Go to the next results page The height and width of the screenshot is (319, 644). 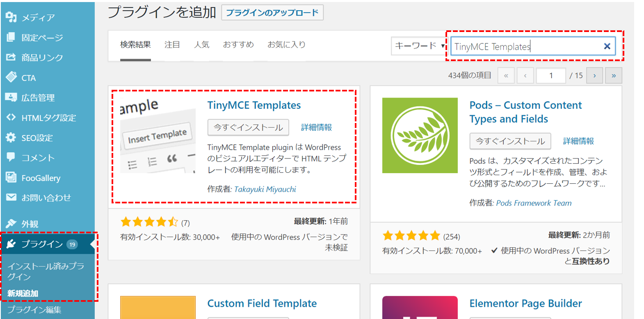pyautogui.click(x=594, y=75)
